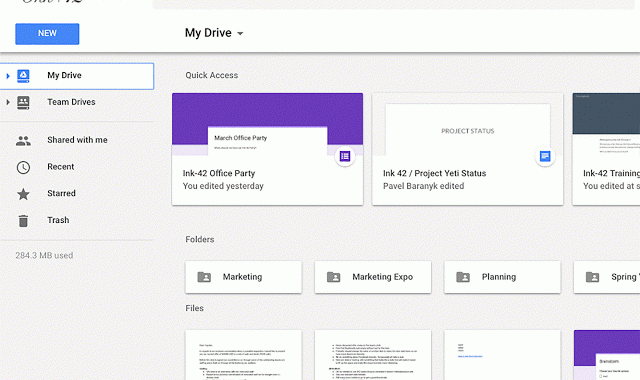Click the Ink-42 Office Party file name

click(219, 173)
